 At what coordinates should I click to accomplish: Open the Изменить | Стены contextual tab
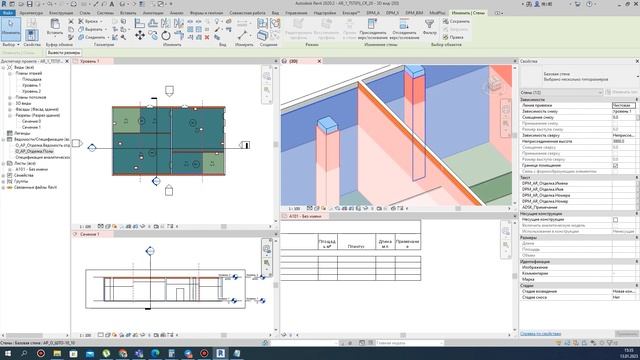click(x=468, y=13)
